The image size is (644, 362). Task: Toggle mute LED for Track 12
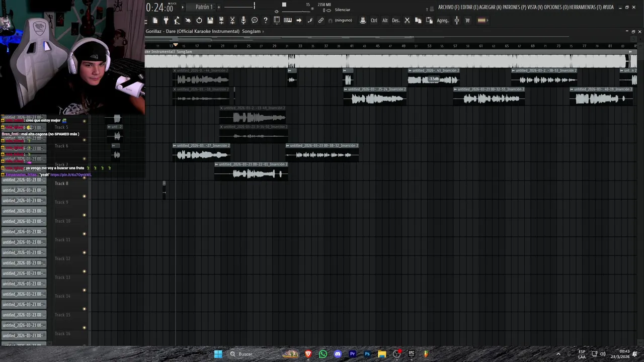pos(84,271)
